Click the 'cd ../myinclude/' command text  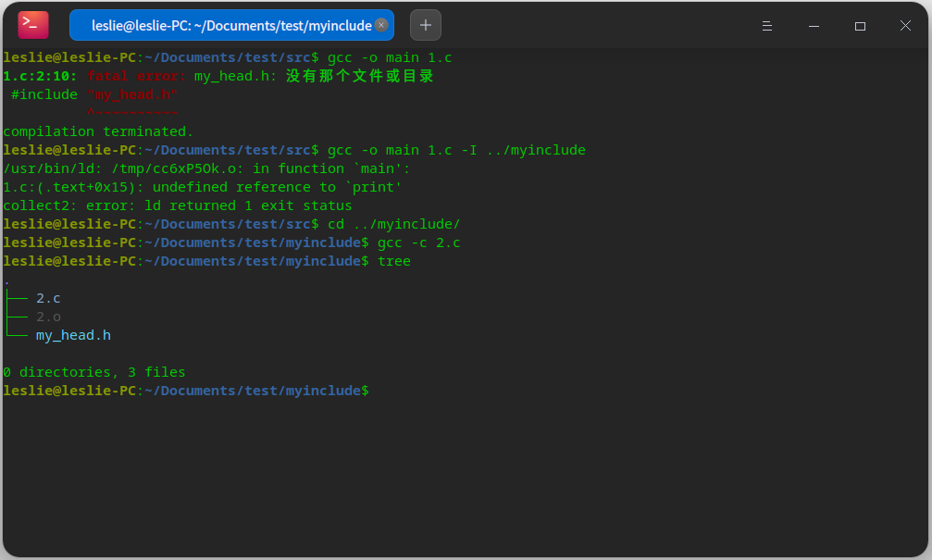[393, 224]
